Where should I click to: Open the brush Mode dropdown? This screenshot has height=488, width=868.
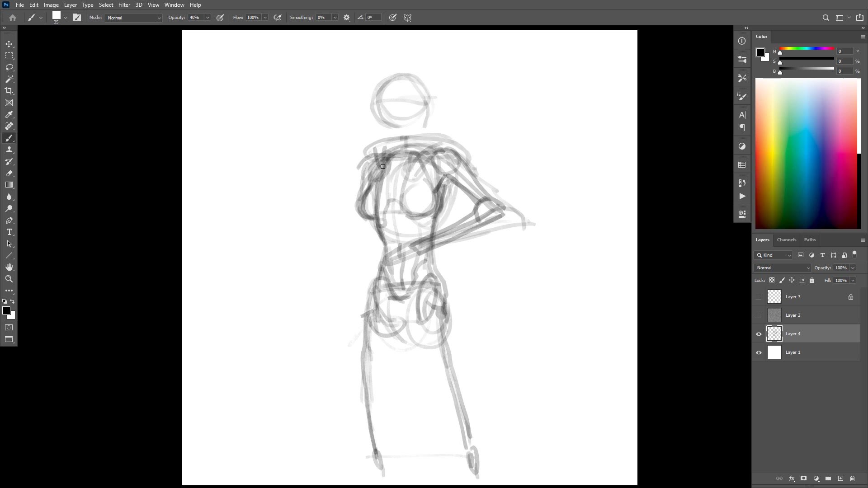tap(133, 18)
